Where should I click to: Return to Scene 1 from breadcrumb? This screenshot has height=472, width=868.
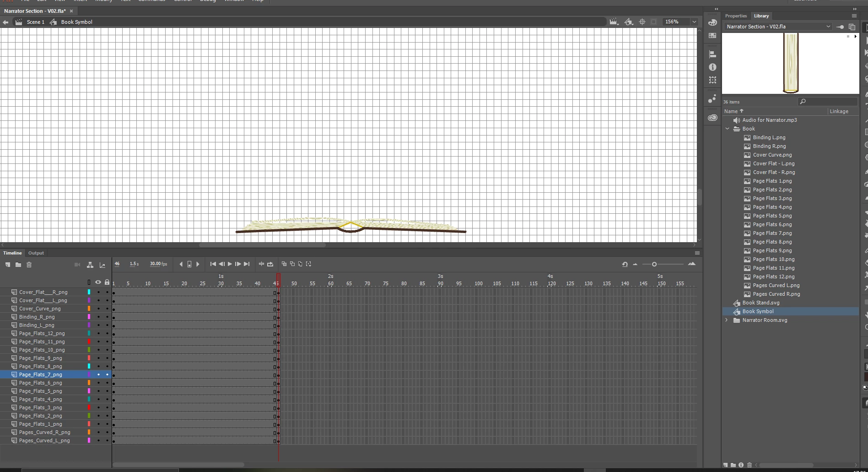point(35,22)
